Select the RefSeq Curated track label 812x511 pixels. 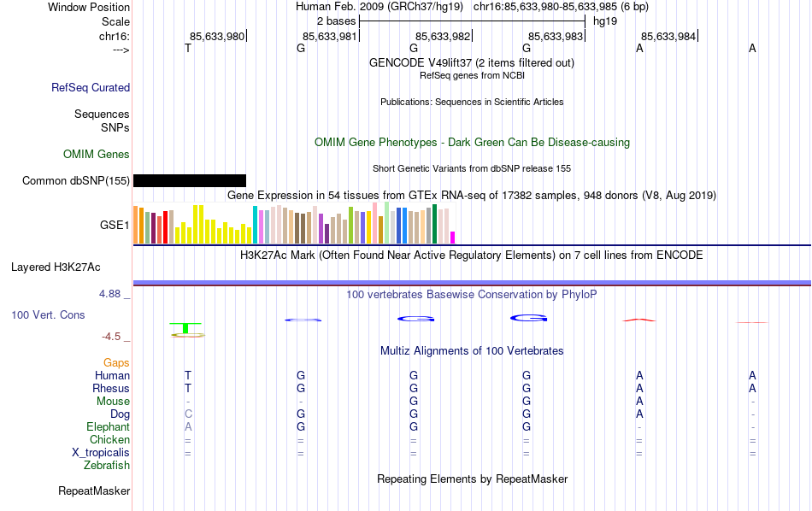point(90,87)
